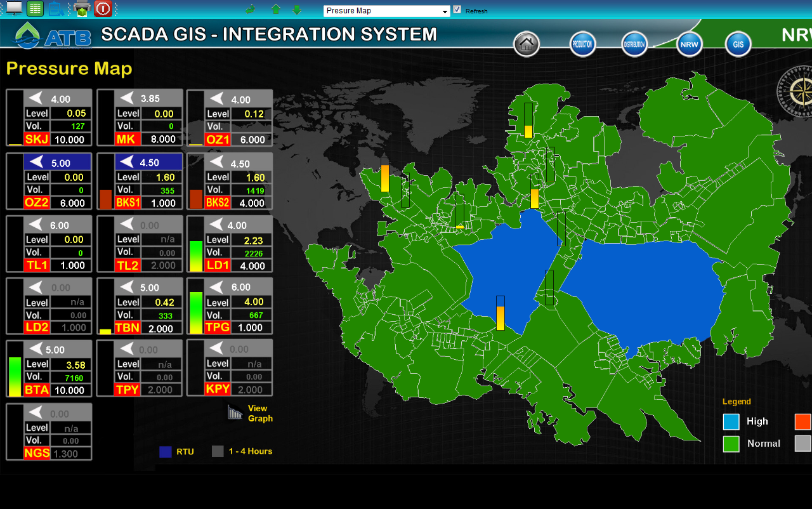Click the green down arrow icon
This screenshot has width=812, height=509.
tap(296, 10)
